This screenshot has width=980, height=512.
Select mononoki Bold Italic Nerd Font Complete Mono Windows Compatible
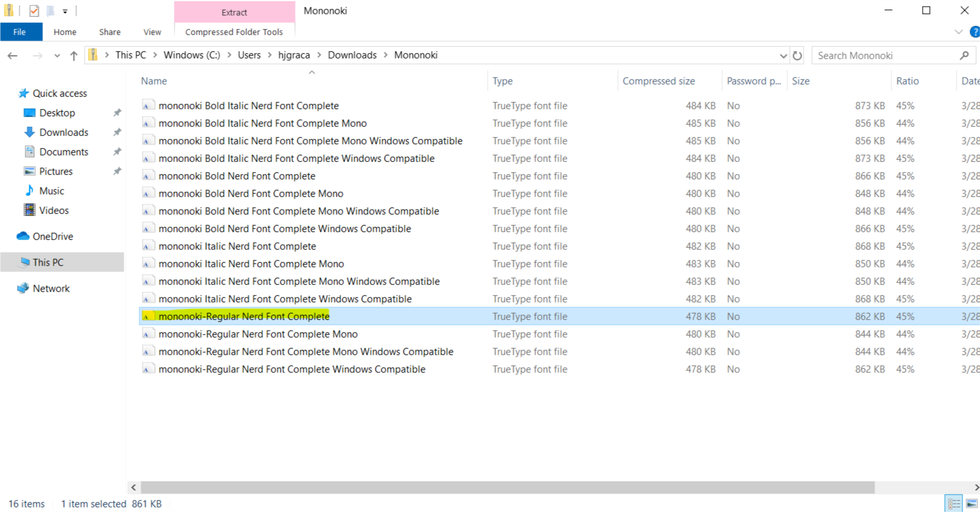point(311,141)
